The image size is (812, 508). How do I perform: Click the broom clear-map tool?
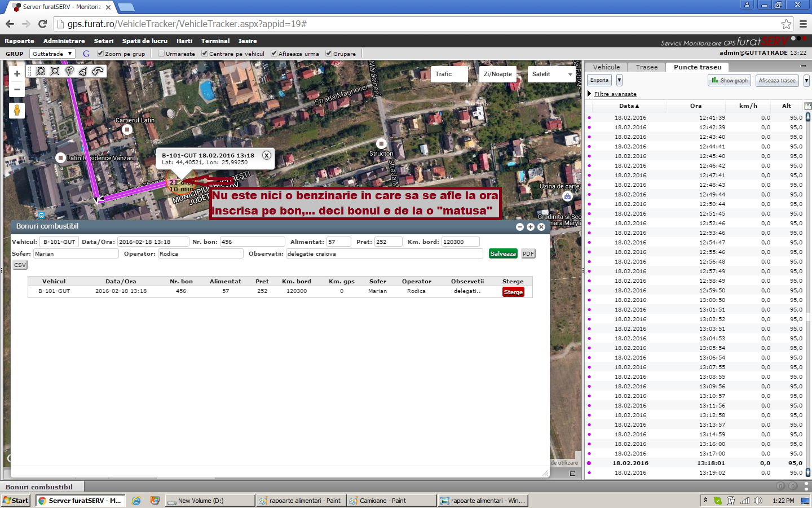[83, 71]
